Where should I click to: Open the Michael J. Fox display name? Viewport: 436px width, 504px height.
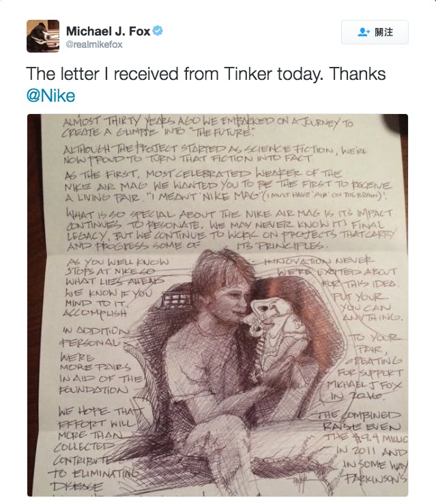(108, 31)
